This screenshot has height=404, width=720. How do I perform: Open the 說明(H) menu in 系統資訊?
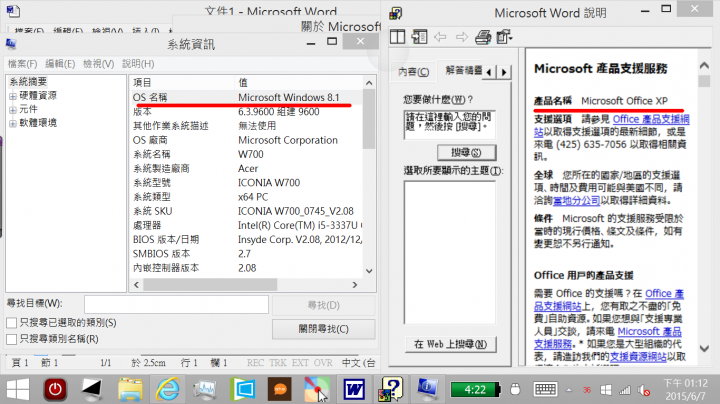click(138, 64)
